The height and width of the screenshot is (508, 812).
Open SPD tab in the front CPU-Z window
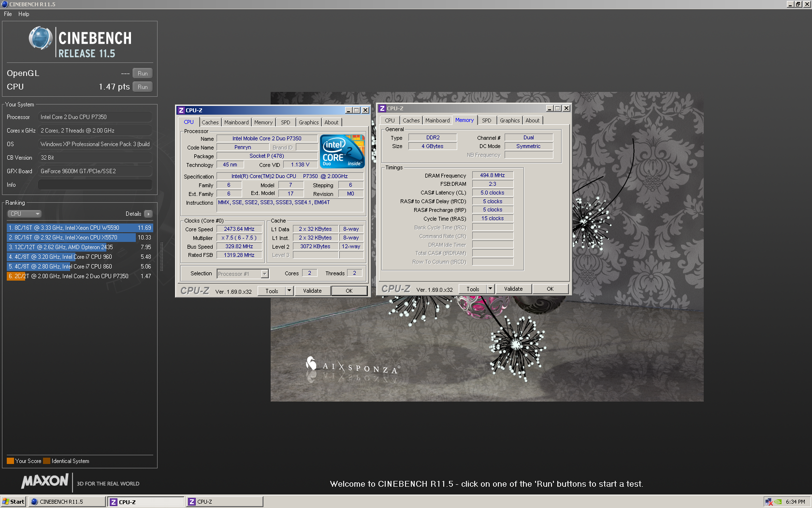pos(286,122)
